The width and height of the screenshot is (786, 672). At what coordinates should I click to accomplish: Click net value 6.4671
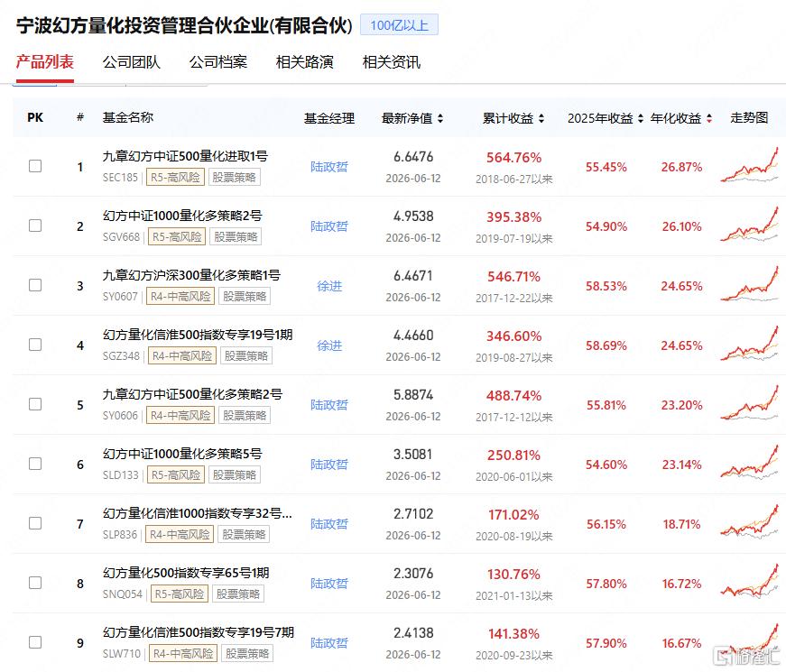413,276
